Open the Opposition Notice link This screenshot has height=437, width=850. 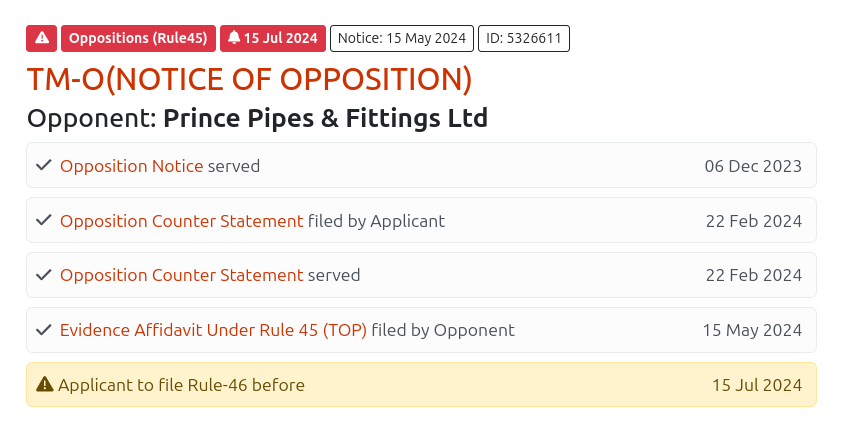click(x=131, y=166)
